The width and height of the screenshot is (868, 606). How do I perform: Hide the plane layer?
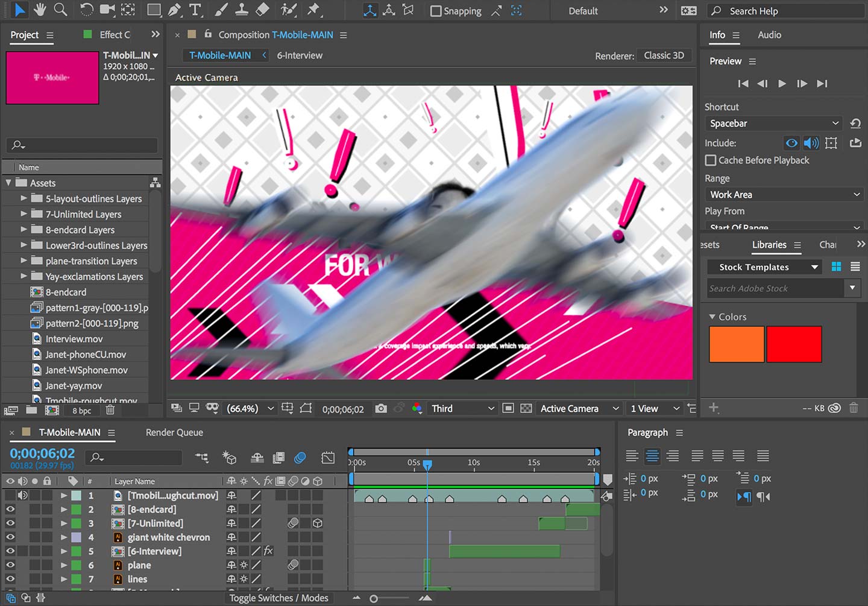tap(10, 565)
